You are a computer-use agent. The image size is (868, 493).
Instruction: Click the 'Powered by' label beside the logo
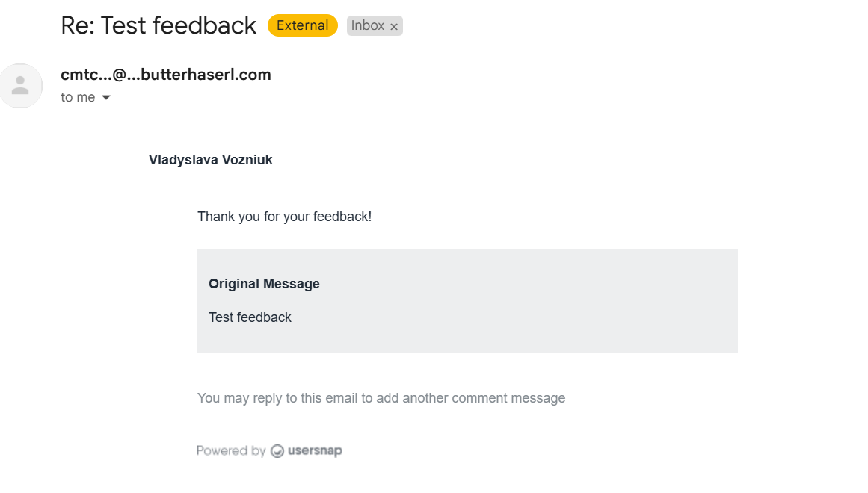(232, 450)
